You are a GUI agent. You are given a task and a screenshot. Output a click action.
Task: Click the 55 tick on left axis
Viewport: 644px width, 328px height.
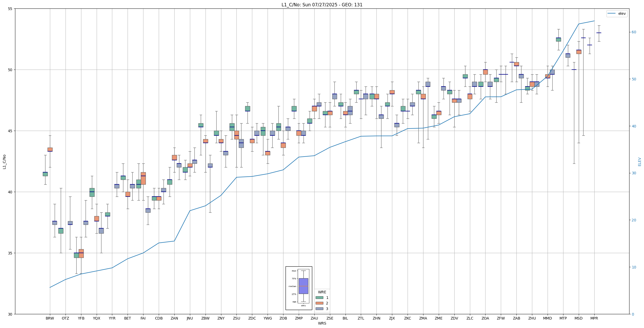coord(10,9)
